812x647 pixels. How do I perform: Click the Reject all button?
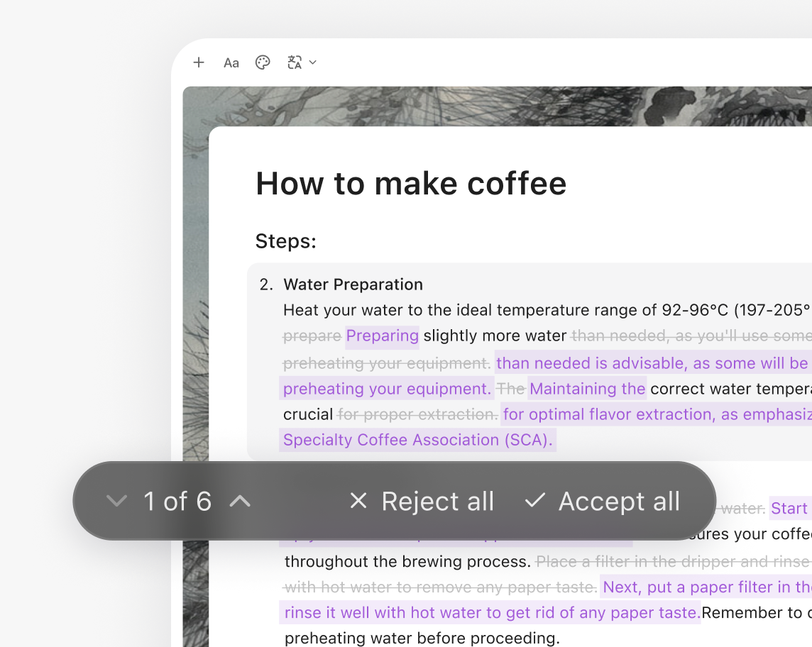coord(422,501)
